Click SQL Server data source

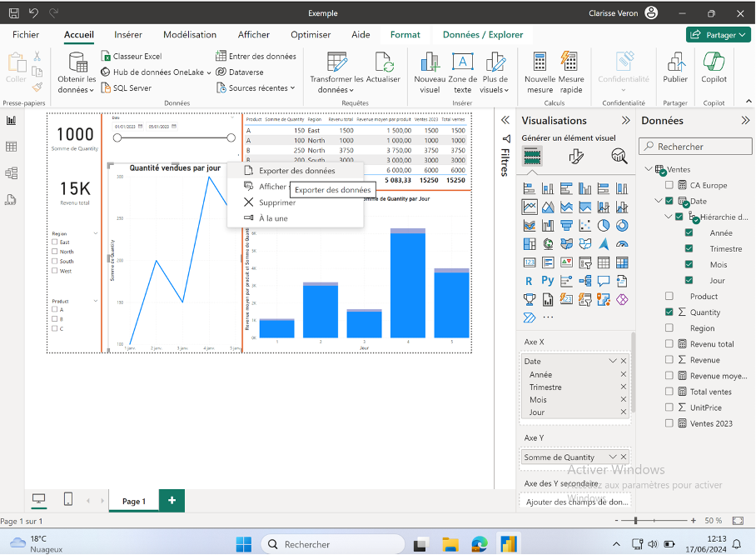127,87
